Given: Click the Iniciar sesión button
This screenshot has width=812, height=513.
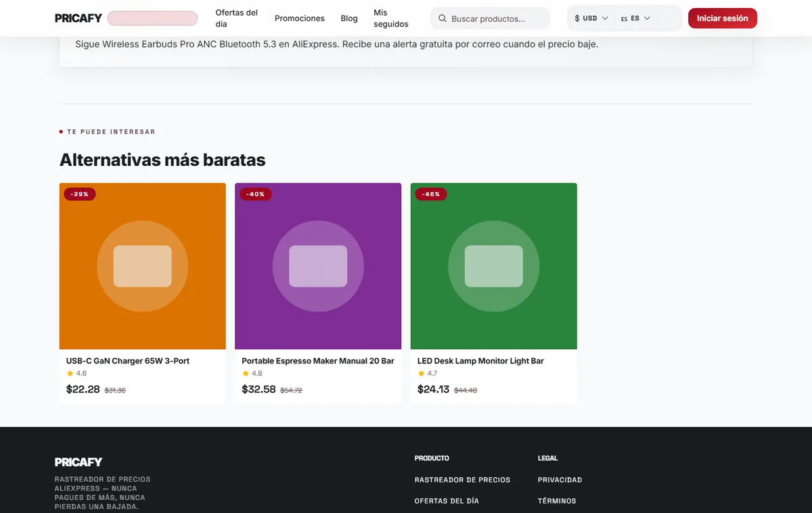Looking at the screenshot, I should pyautogui.click(x=723, y=18).
